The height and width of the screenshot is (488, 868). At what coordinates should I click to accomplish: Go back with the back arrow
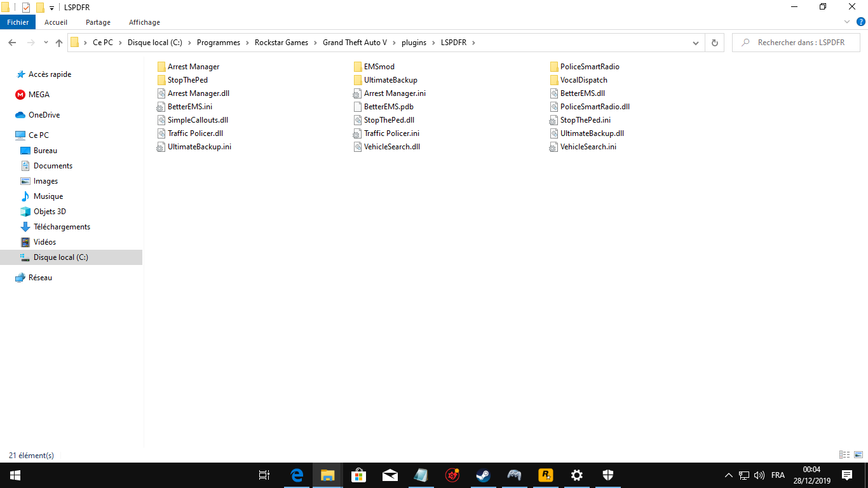(12, 43)
